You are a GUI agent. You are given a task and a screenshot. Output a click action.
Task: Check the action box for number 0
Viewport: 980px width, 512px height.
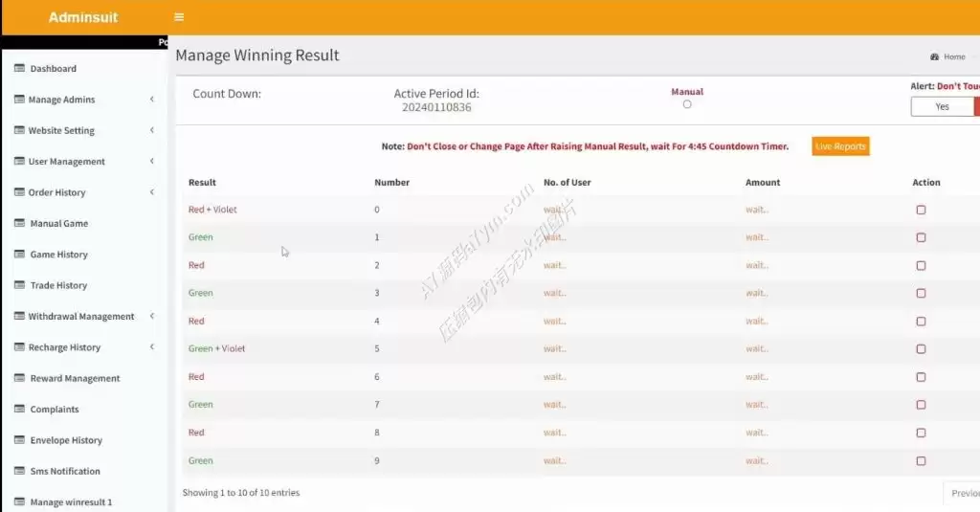pyautogui.click(x=921, y=210)
